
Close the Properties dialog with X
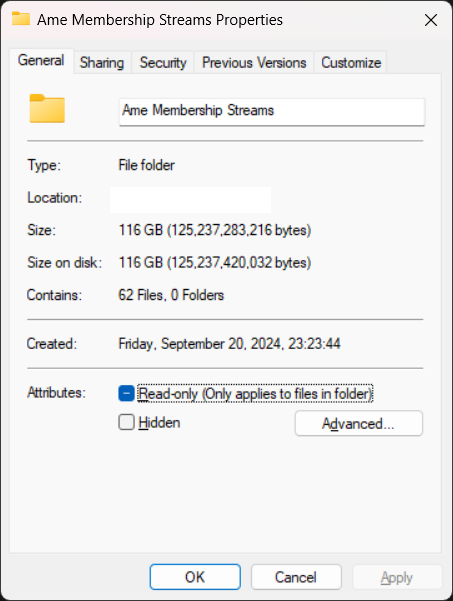[x=431, y=20]
